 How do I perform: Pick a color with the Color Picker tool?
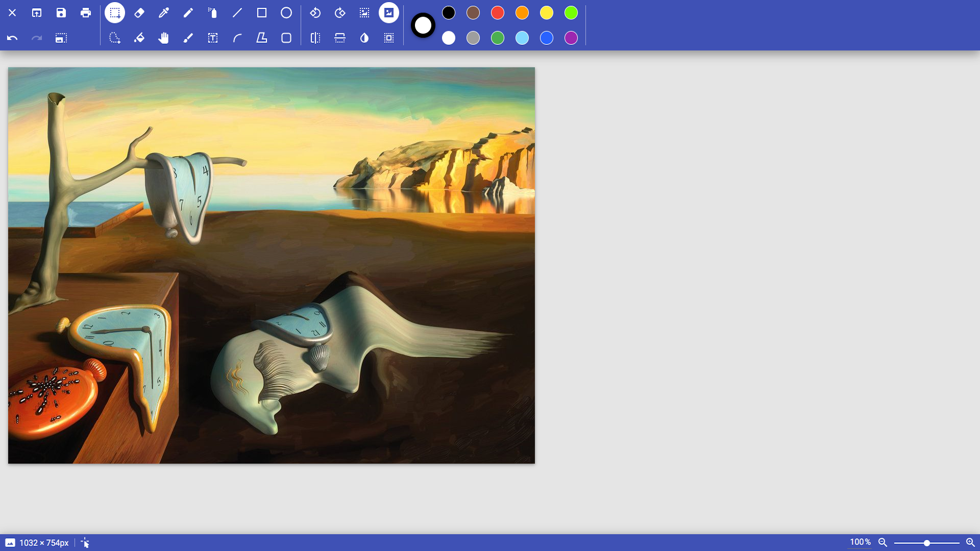(164, 13)
